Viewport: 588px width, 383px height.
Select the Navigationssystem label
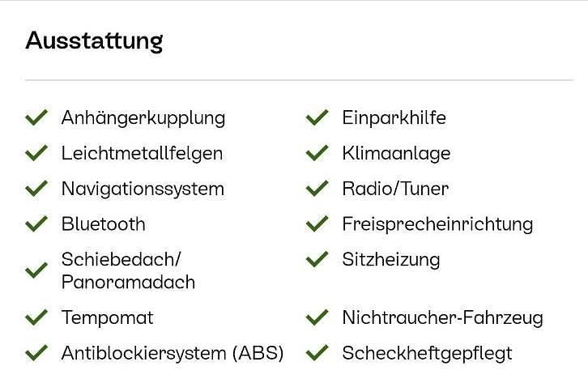click(143, 189)
